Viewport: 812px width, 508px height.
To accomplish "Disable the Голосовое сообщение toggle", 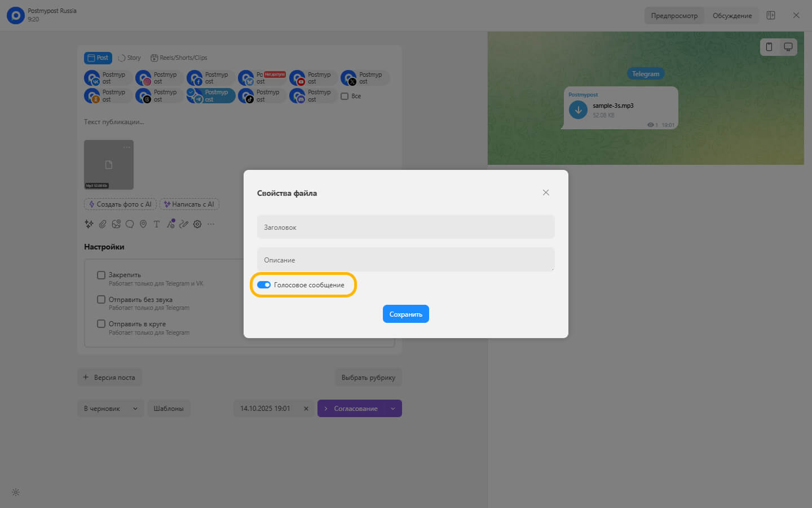I will click(x=264, y=285).
